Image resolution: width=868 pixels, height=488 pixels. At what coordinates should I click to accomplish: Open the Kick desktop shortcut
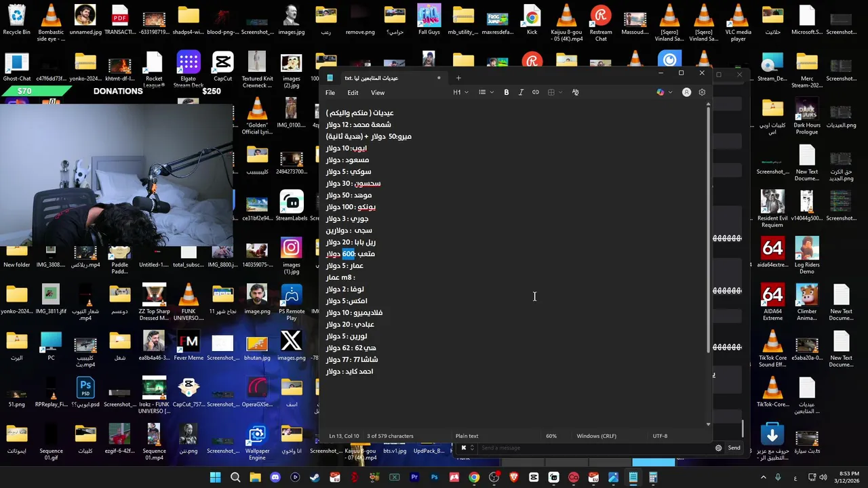click(x=532, y=21)
